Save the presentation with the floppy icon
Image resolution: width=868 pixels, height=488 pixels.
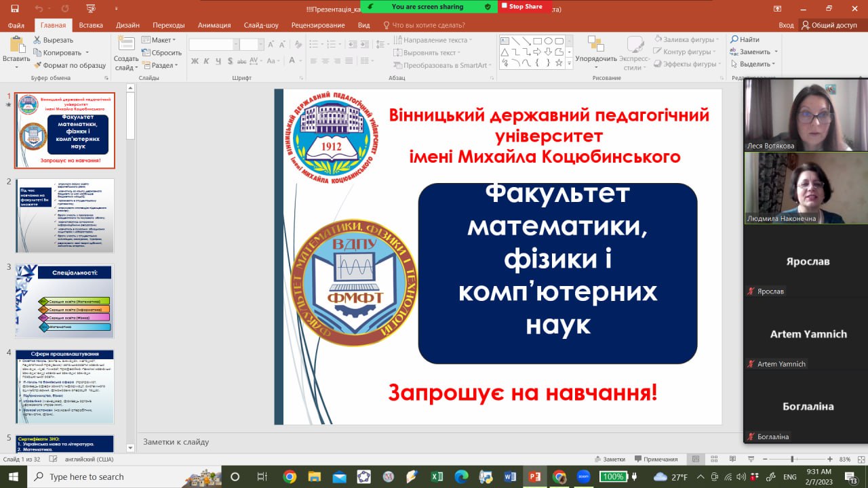click(x=15, y=8)
